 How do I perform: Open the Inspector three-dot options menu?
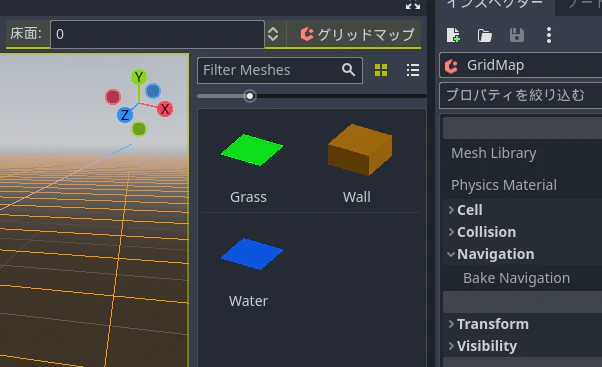549,35
